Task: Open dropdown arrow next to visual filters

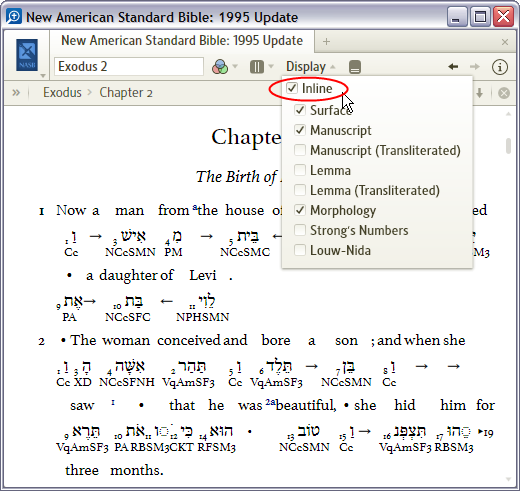Action: [x=235, y=66]
